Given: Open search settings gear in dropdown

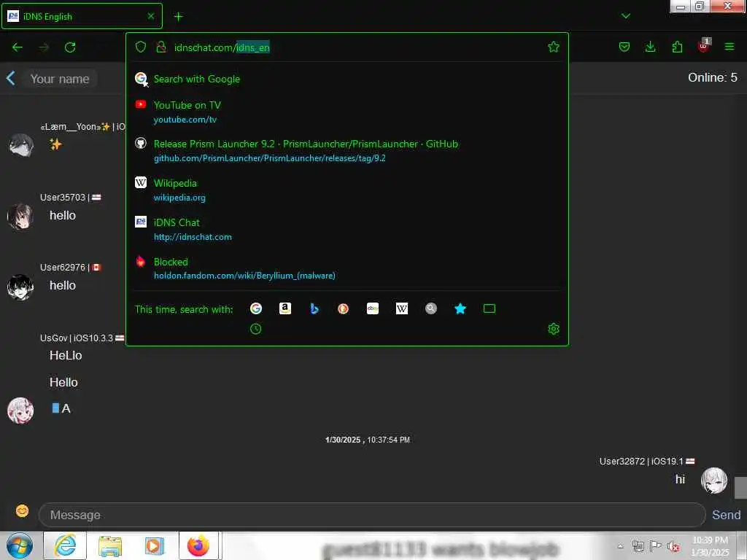Looking at the screenshot, I should tap(554, 329).
